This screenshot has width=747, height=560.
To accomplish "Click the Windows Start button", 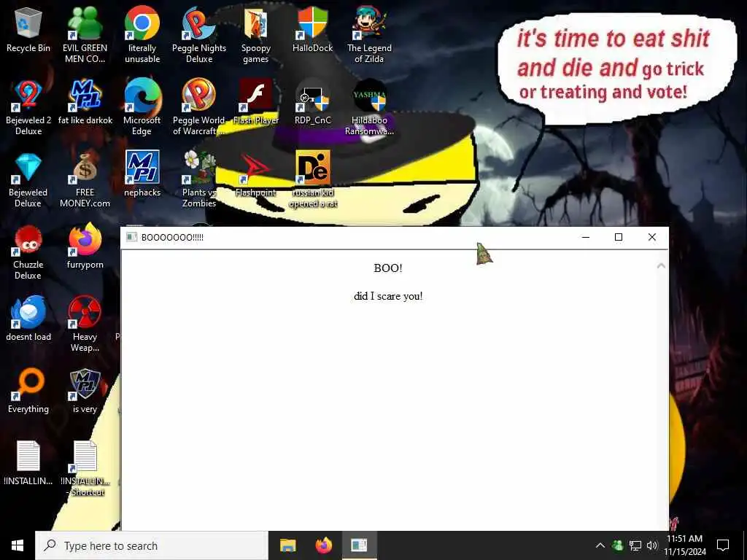I will coord(18,545).
